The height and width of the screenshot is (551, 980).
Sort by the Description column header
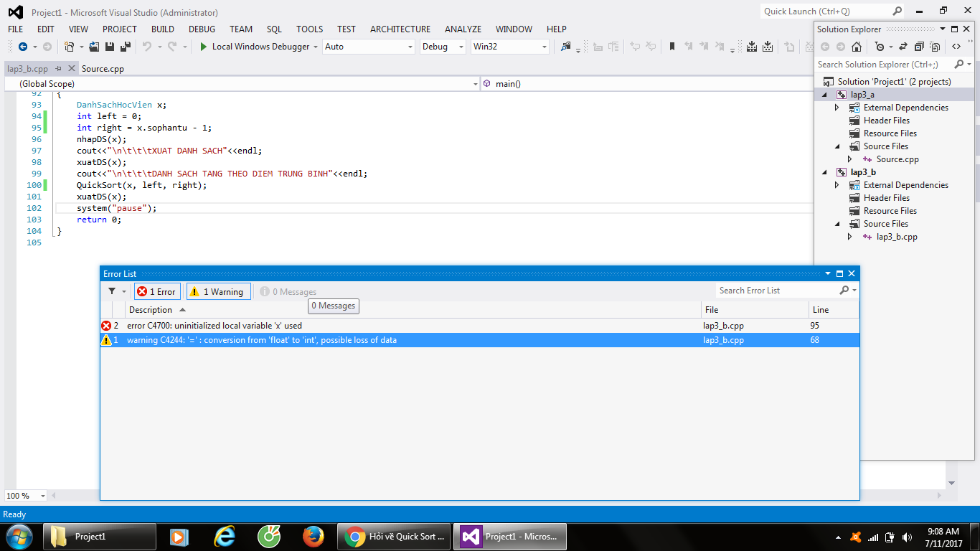coord(151,310)
